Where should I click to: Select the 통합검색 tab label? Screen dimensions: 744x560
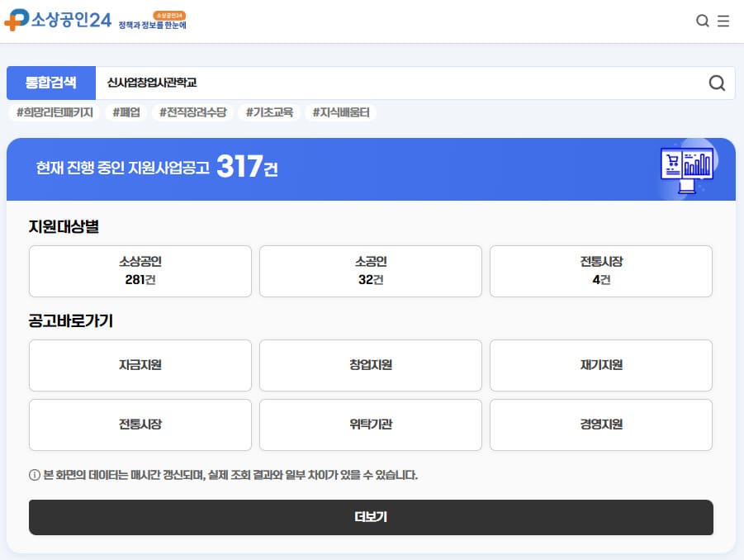tap(51, 83)
